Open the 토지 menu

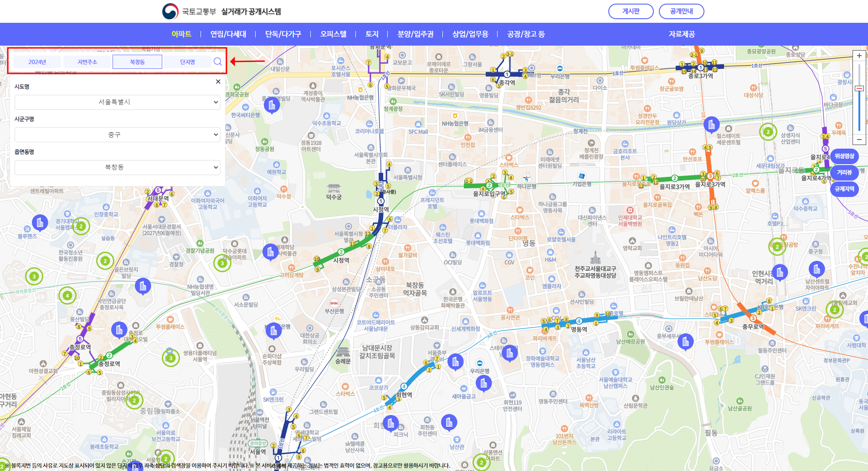[x=372, y=34]
